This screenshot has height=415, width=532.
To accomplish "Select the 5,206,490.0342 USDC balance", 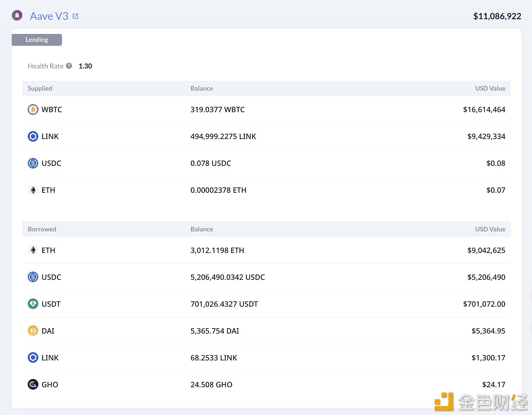I will (x=228, y=277).
